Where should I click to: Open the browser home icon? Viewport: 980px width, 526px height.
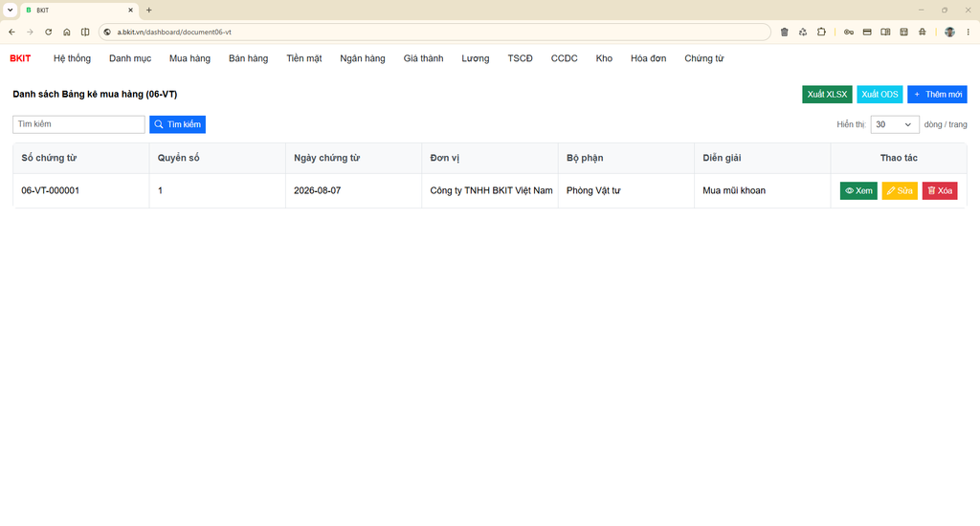pos(66,32)
